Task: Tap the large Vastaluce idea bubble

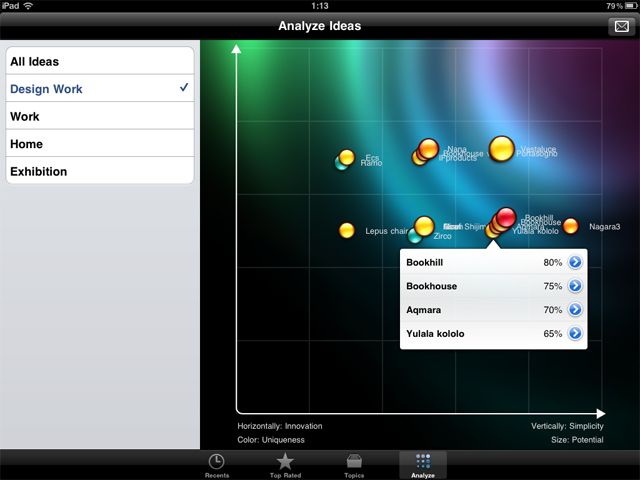Action: pos(502,149)
